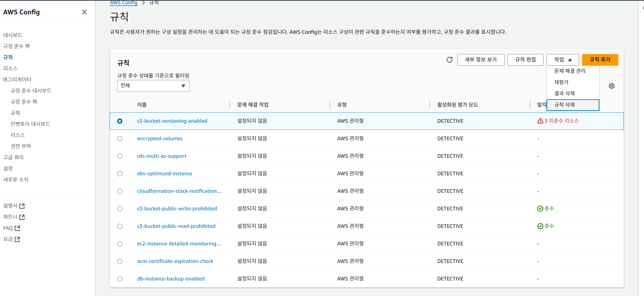This screenshot has height=296, width=644.
Task: Open table preferences gear icon
Action: [x=611, y=86]
